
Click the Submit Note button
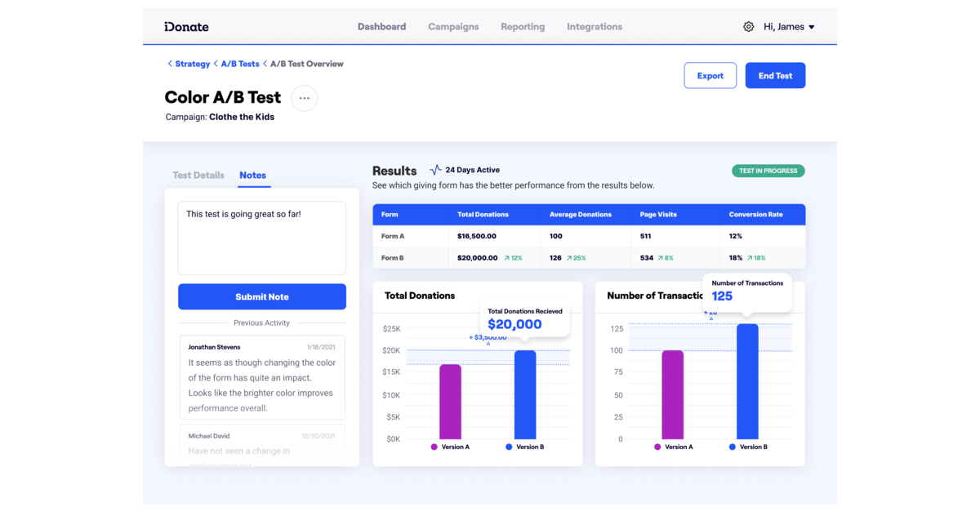pos(261,296)
